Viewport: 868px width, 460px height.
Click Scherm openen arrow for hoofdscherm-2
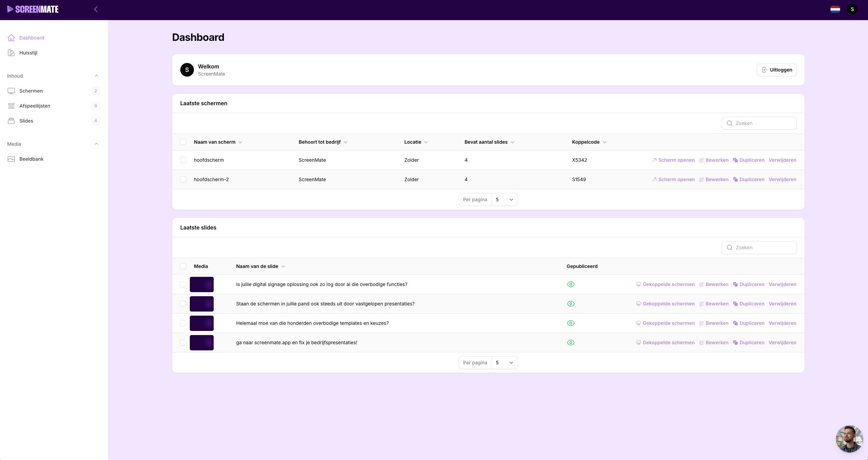click(654, 179)
